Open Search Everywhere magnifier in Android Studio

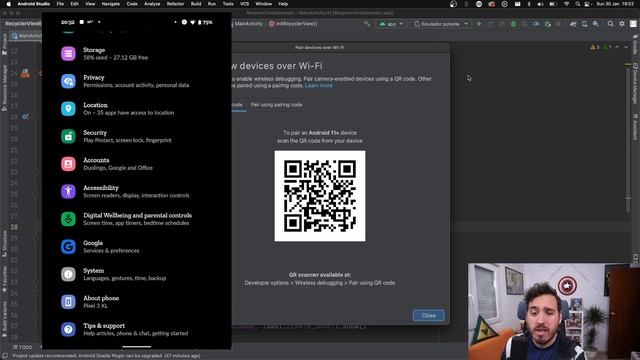coord(611,24)
